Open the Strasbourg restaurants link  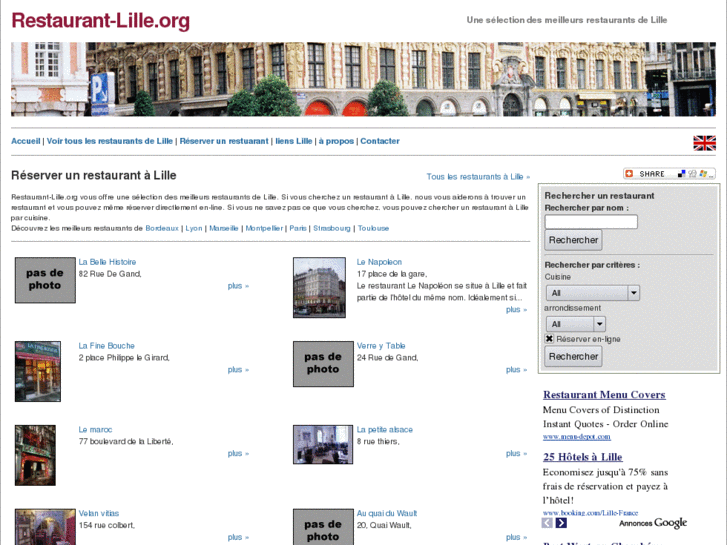click(332, 228)
